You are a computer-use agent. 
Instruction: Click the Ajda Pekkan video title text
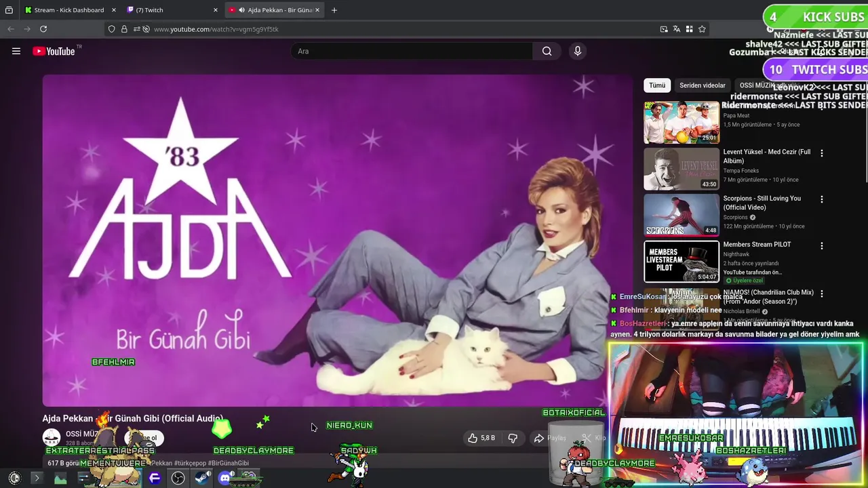tap(132, 419)
